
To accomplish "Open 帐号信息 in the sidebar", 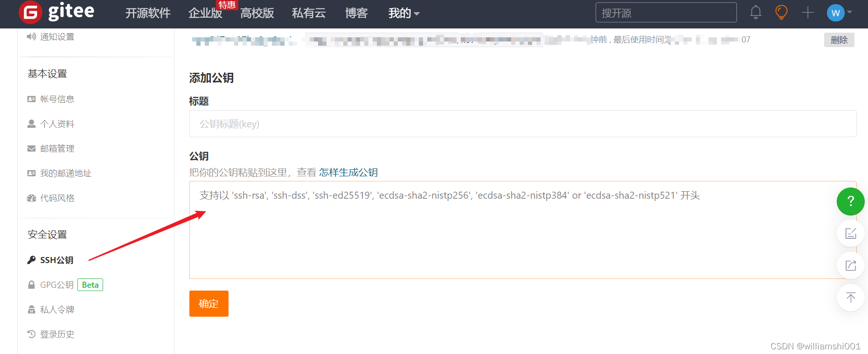I will (x=57, y=99).
